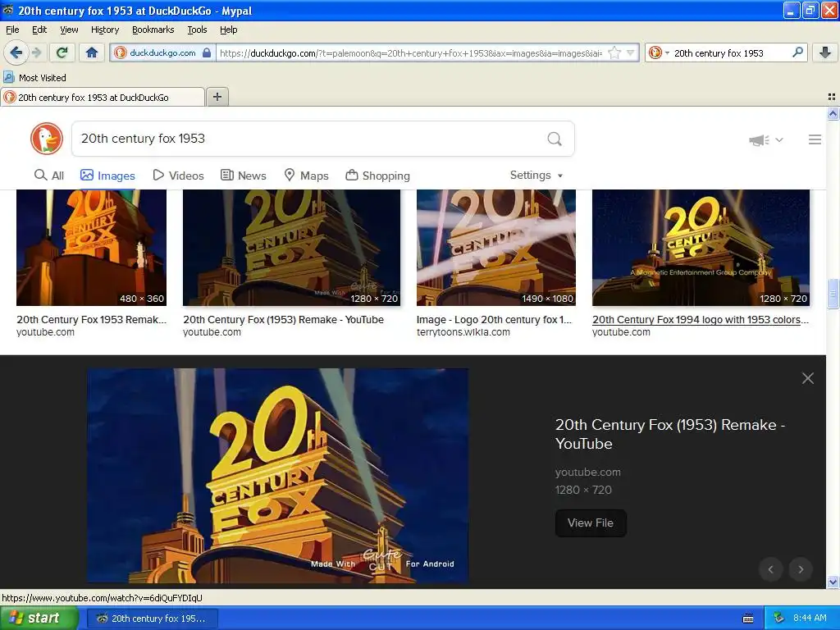
Task: Open '20th Century Fox 1953 Remak...' title link
Action: (x=92, y=319)
